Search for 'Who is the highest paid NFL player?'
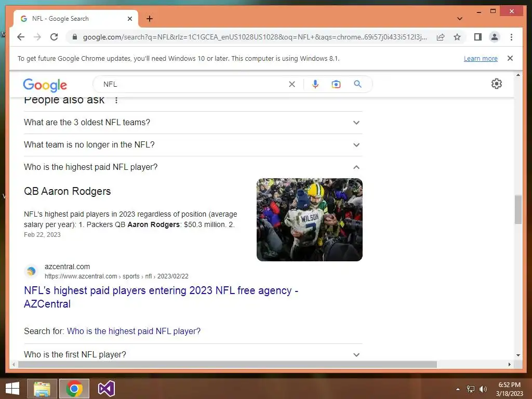This screenshot has height=399, width=532. [x=134, y=331]
